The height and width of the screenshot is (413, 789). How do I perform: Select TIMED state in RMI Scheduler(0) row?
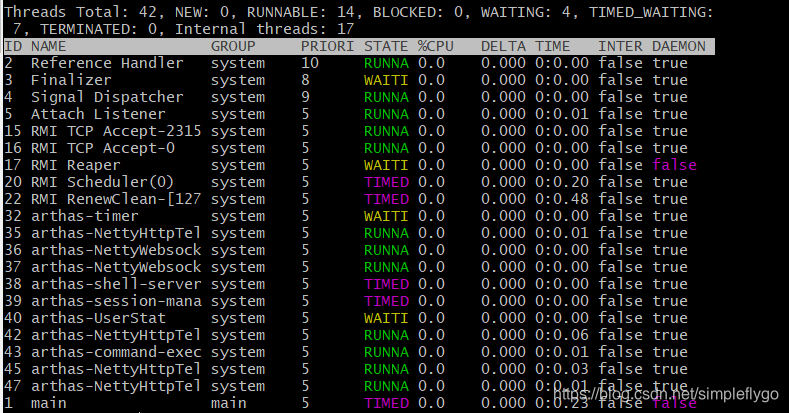coord(386,183)
